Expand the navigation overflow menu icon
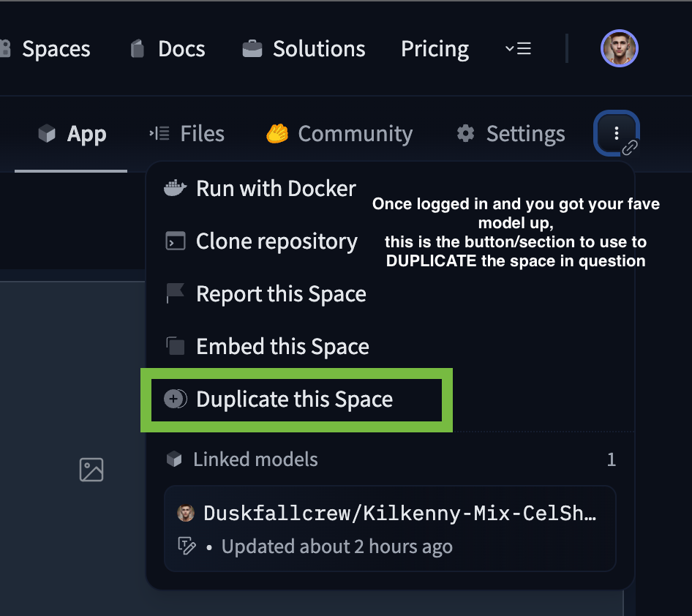 (518, 48)
